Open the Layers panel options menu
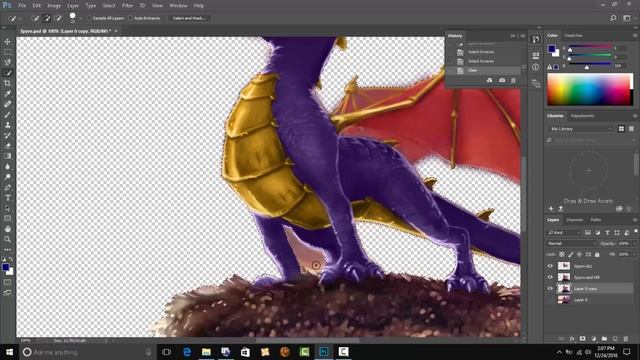This screenshot has width=640, height=360. [x=635, y=220]
